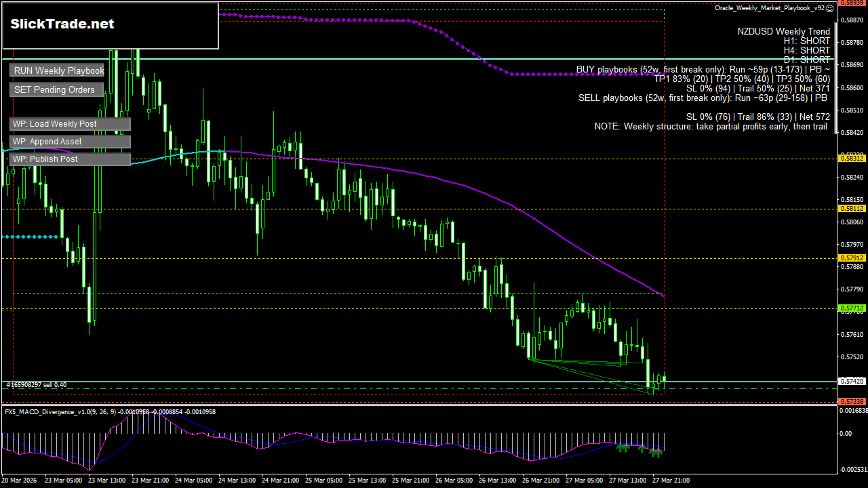
Task: Click the white 0.57420 current price tag
Action: pyautogui.click(x=852, y=381)
